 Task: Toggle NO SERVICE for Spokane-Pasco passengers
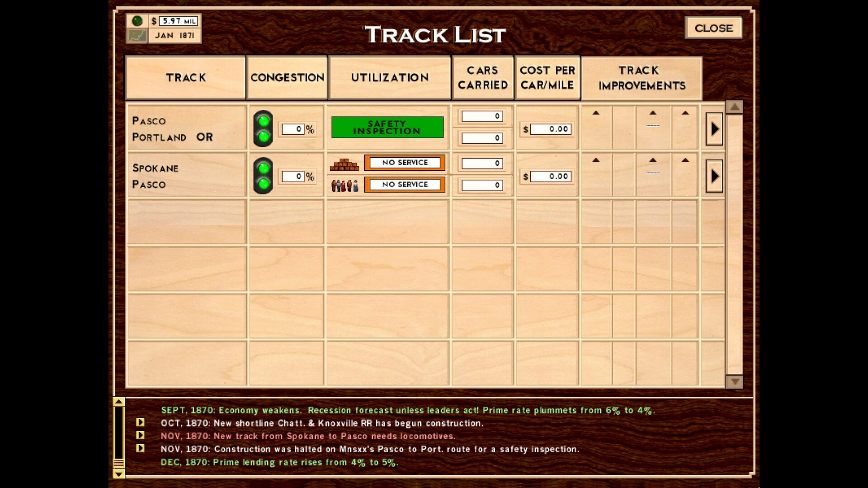tap(404, 184)
